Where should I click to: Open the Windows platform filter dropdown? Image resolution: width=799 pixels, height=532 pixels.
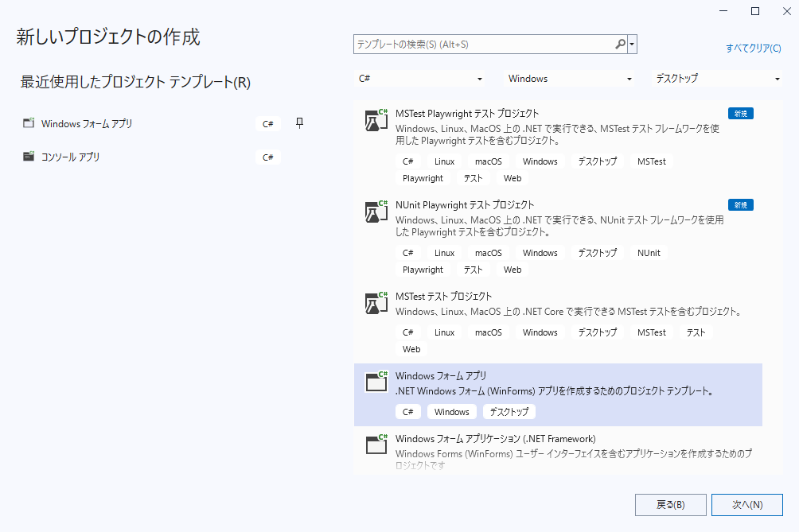coord(570,79)
